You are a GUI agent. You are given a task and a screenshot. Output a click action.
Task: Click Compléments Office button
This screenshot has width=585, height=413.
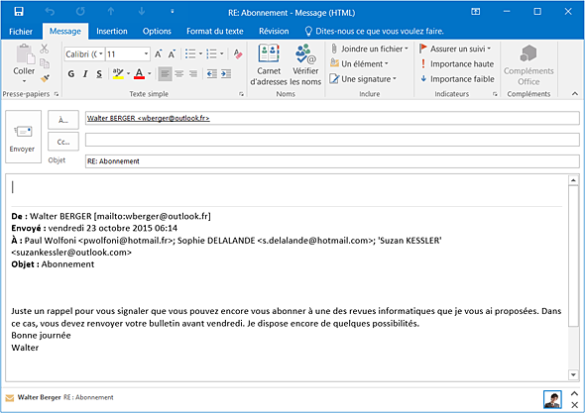529,65
